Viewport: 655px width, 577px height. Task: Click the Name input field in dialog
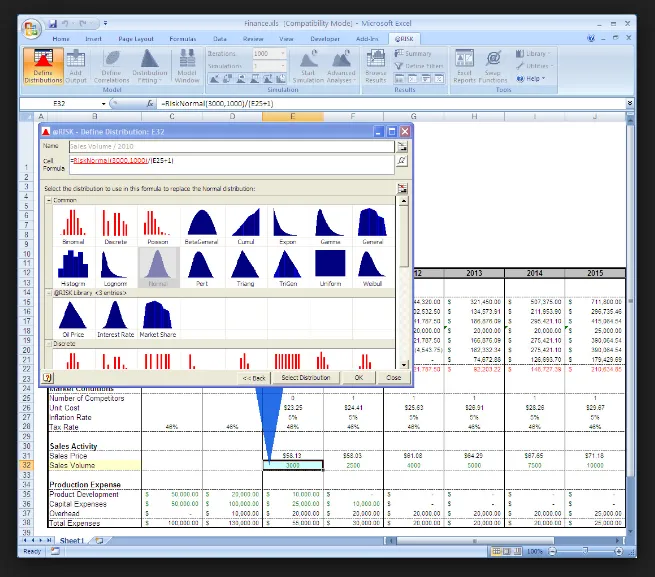[x=231, y=147]
